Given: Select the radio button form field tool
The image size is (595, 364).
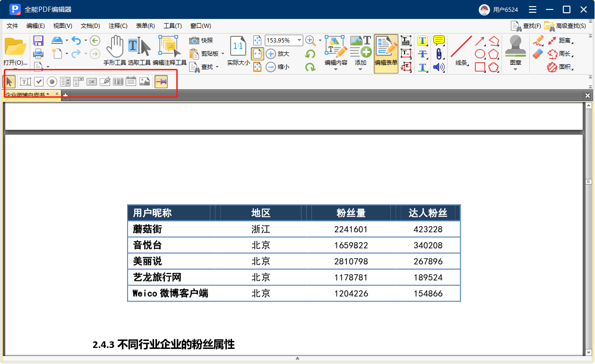Looking at the screenshot, I should pos(52,82).
